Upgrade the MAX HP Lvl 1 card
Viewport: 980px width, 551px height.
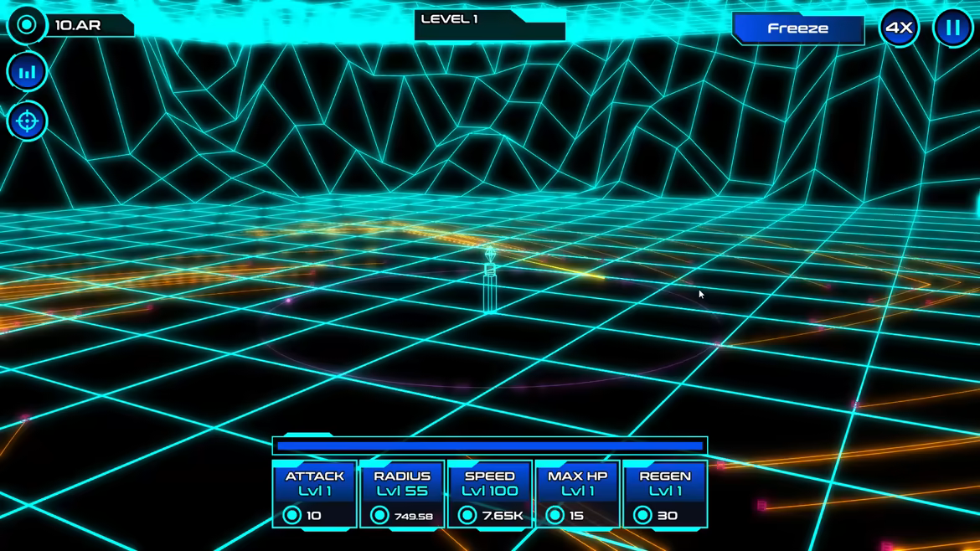577,494
